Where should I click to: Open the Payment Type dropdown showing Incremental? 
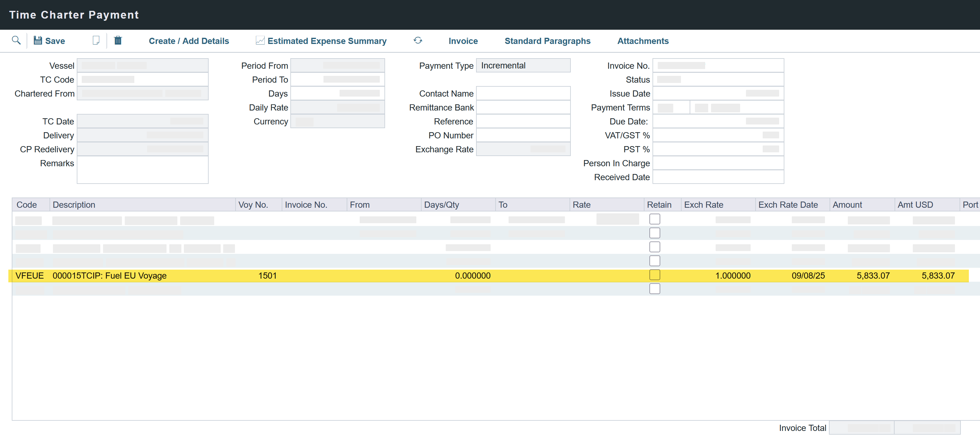[523, 65]
